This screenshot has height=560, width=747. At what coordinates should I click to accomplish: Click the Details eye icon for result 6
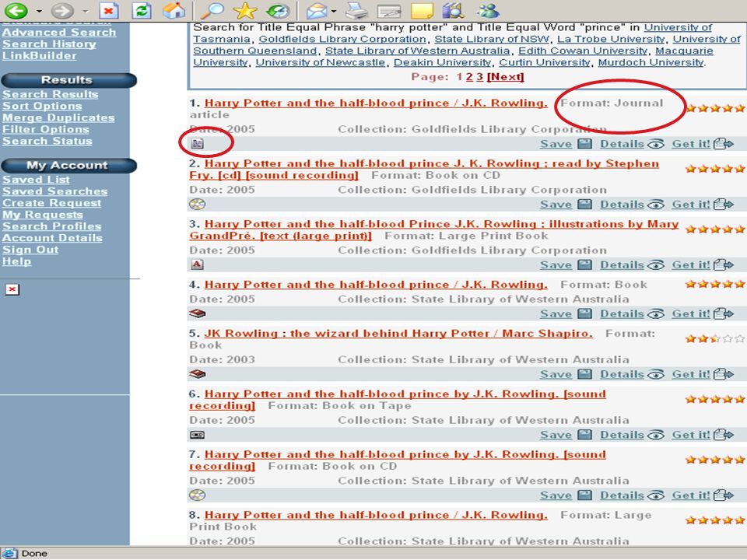(x=656, y=435)
